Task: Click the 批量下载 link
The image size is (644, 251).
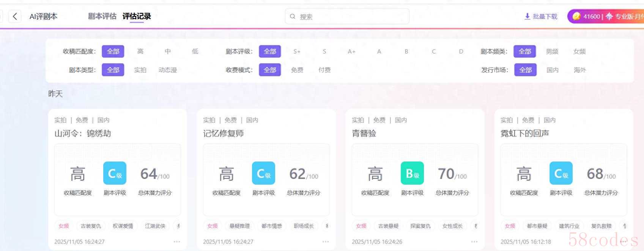Action: click(x=545, y=16)
